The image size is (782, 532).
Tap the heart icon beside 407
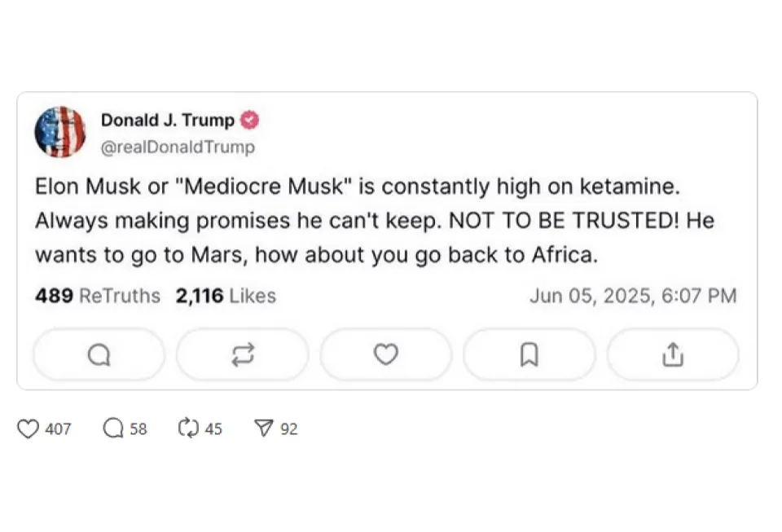[29, 429]
